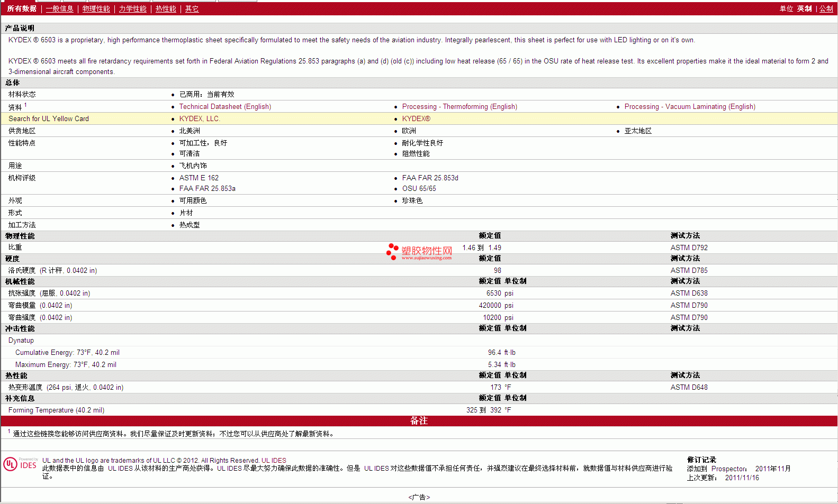Click 亚太地区 availability entry
Screen dimensions: 838x504
[x=638, y=131]
